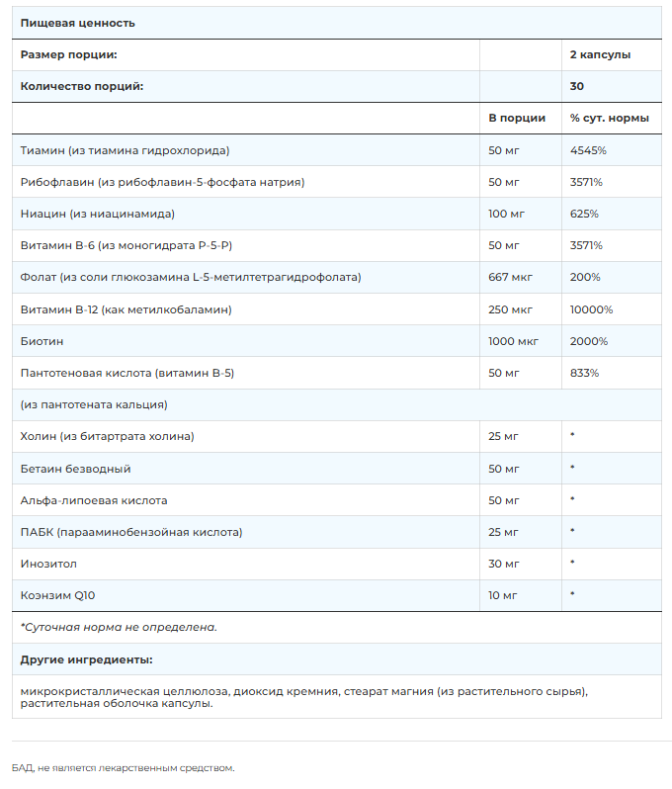Click the "В порции" column header

click(x=517, y=118)
